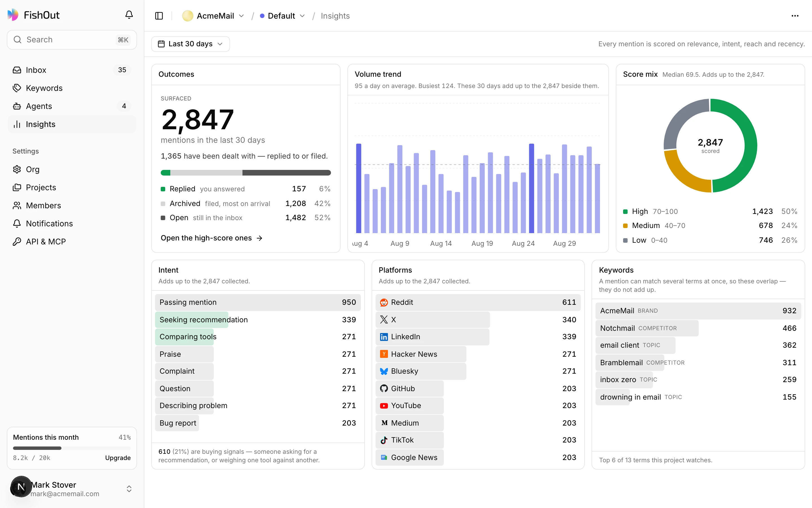Viewport: 812px width, 508px height.
Task: Open Projects settings
Action: coord(71,187)
